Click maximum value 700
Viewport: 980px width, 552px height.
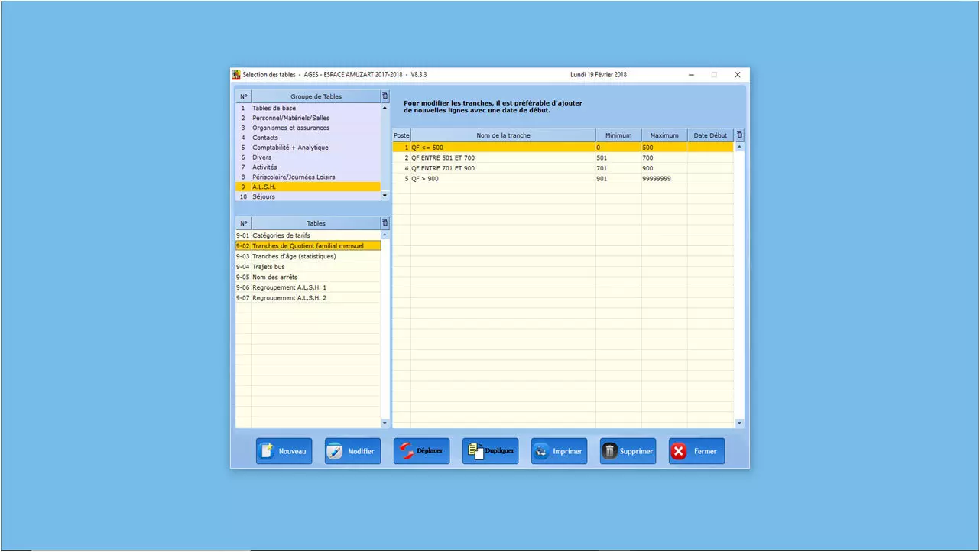click(x=648, y=157)
